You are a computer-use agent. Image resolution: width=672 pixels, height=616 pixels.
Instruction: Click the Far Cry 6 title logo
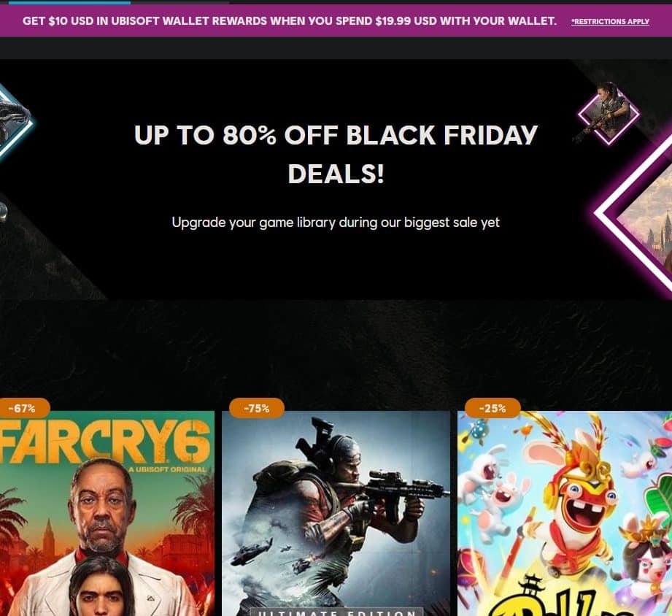(x=105, y=442)
